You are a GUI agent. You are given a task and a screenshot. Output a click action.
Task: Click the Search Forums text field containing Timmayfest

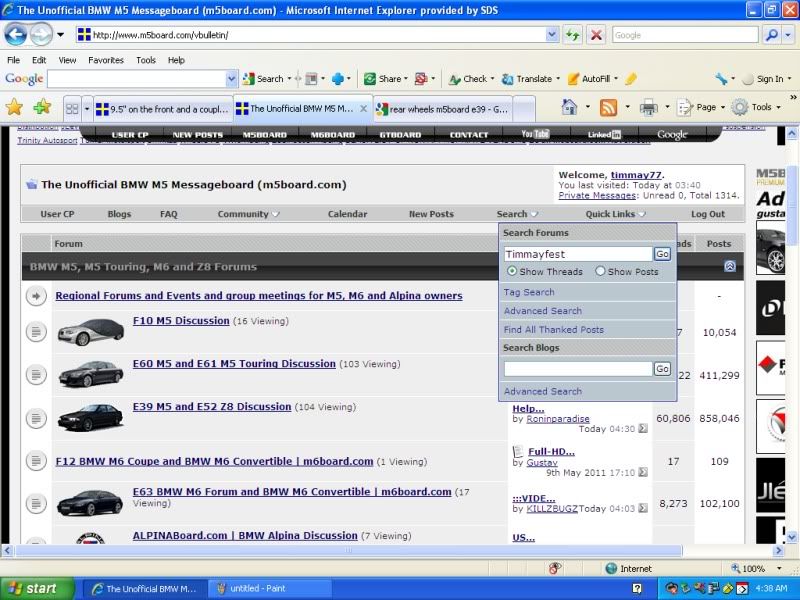click(578, 254)
